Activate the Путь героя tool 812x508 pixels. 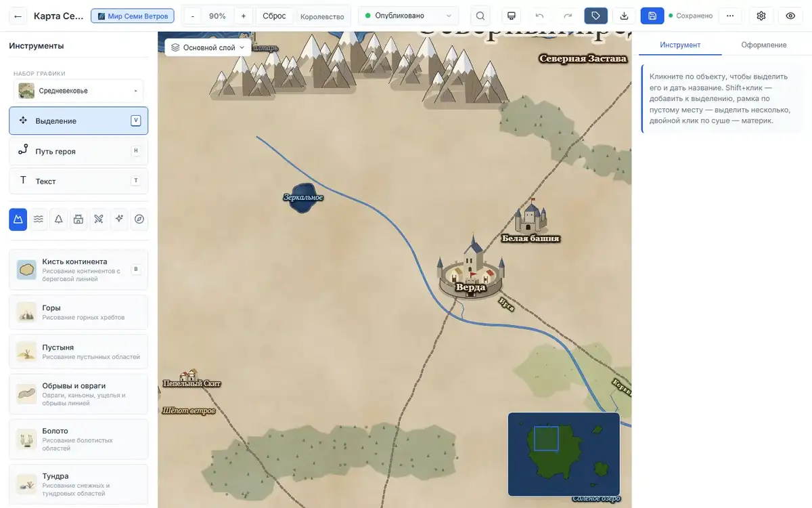[x=78, y=151]
